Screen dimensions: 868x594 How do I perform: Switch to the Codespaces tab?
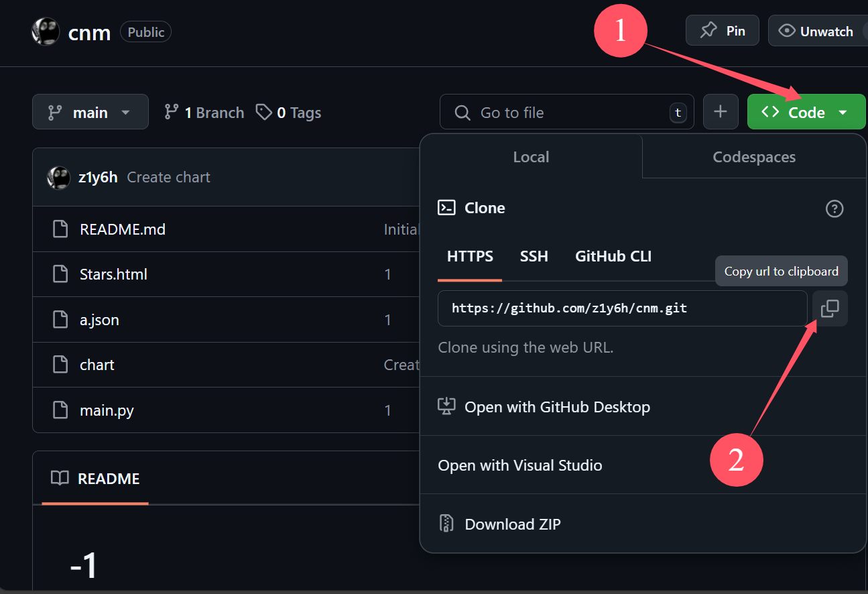tap(754, 157)
